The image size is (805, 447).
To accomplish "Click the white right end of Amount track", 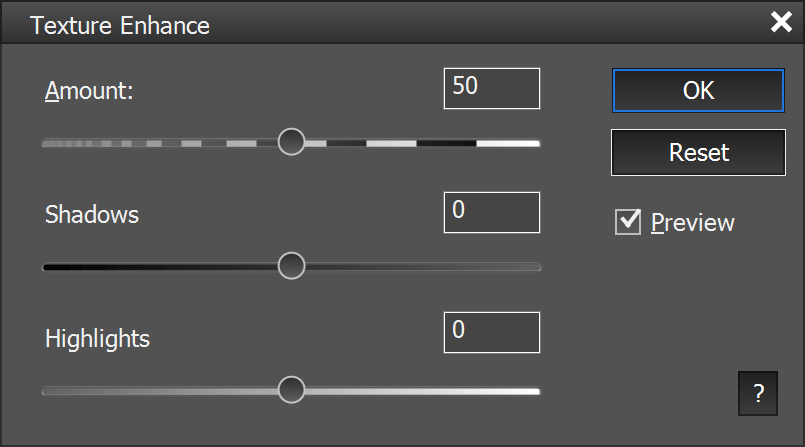I will pyautogui.click(x=525, y=143).
